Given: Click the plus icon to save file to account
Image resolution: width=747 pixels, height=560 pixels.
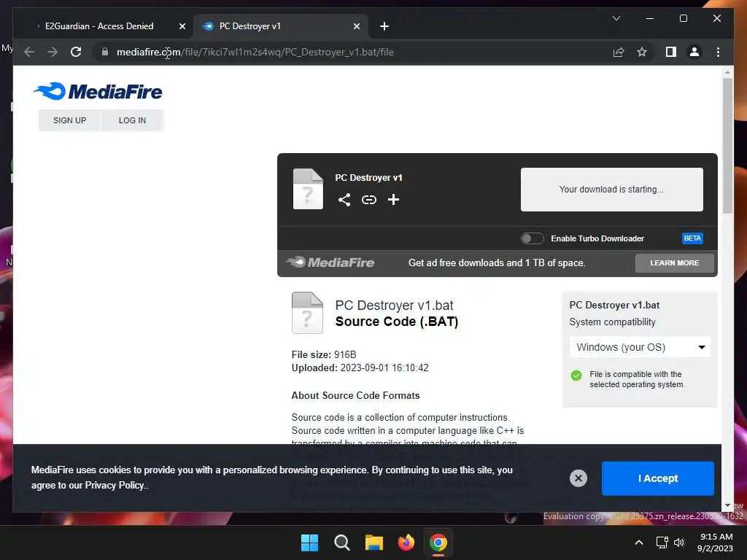Looking at the screenshot, I should coord(393,200).
